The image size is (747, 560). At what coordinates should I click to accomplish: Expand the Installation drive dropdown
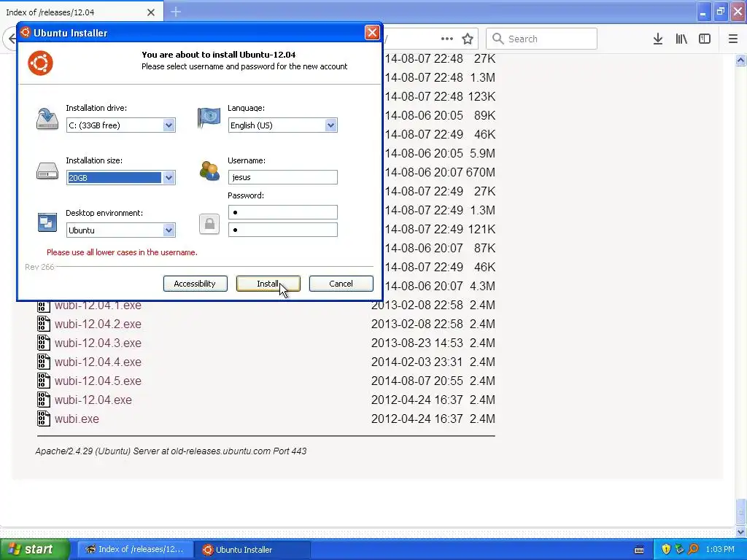[169, 125]
